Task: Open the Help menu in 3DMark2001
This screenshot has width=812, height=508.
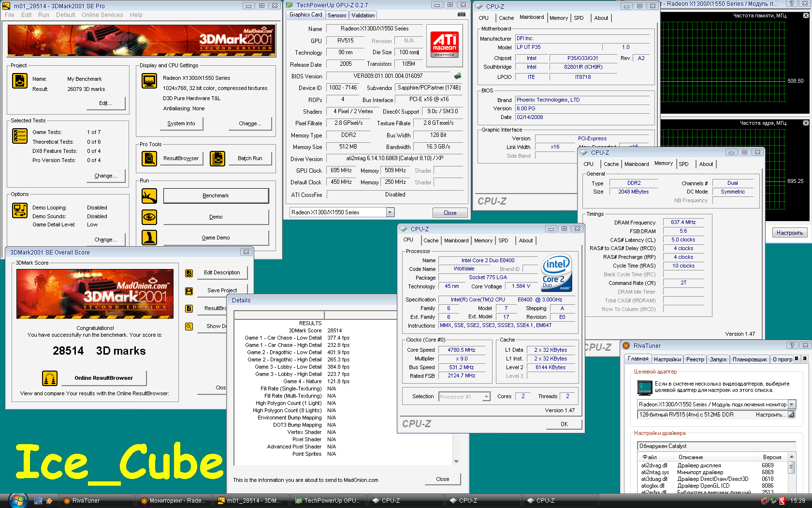Action: tap(136, 15)
